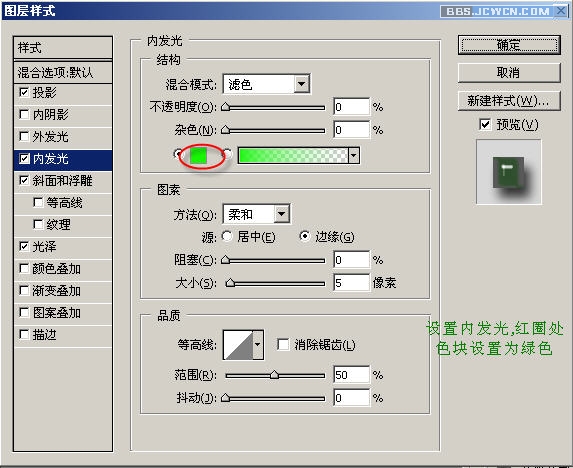Click the 确定 button
This screenshot has width=573, height=468.
click(509, 45)
